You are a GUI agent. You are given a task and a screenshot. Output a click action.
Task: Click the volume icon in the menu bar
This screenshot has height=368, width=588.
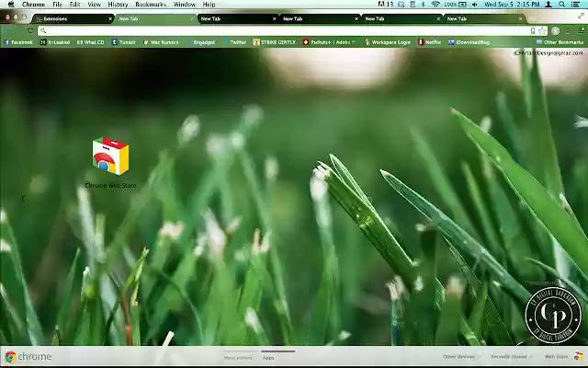pos(475,4)
